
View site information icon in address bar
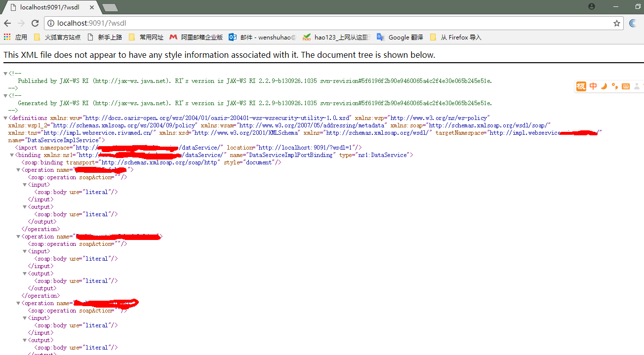(x=51, y=23)
